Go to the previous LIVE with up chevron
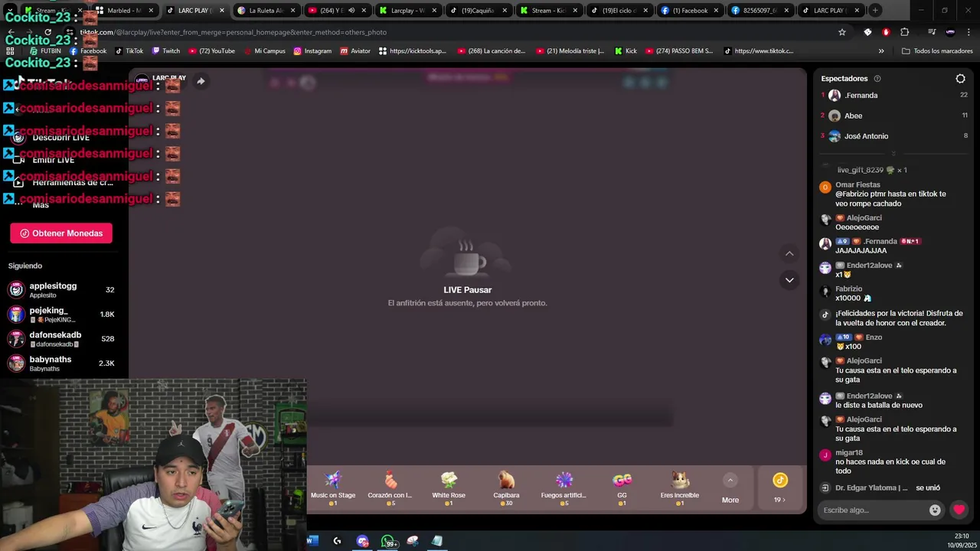Screen dimensions: 980x551 click(x=789, y=253)
